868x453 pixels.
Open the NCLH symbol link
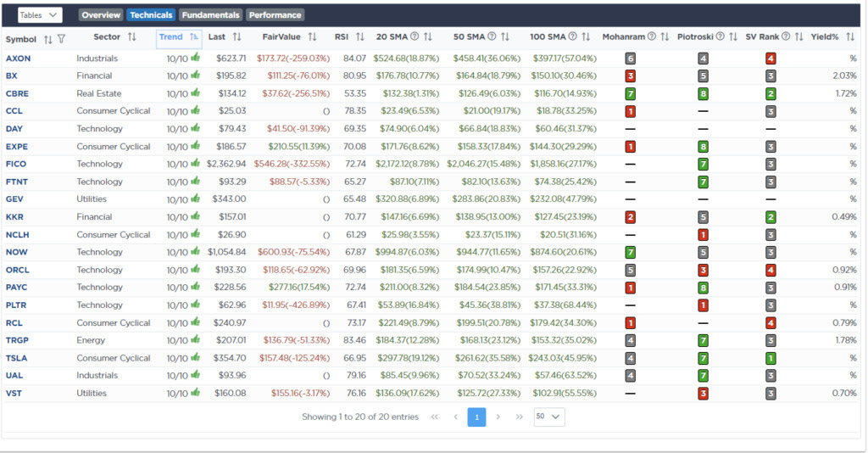(x=17, y=235)
